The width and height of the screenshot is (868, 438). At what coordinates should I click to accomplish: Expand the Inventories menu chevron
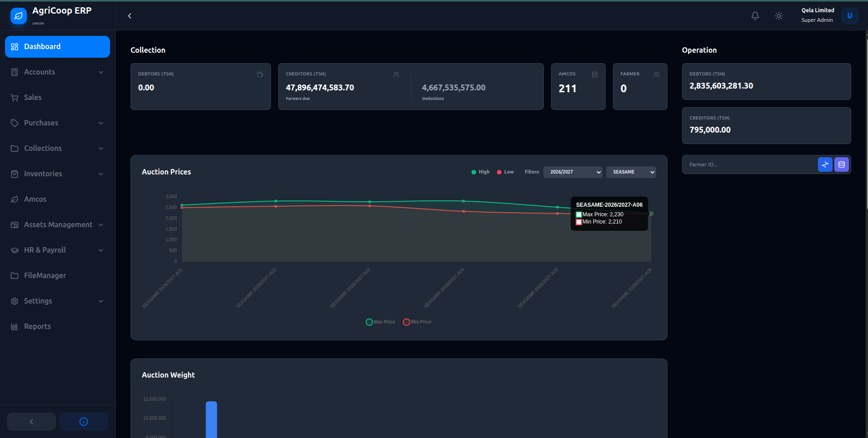(x=101, y=174)
